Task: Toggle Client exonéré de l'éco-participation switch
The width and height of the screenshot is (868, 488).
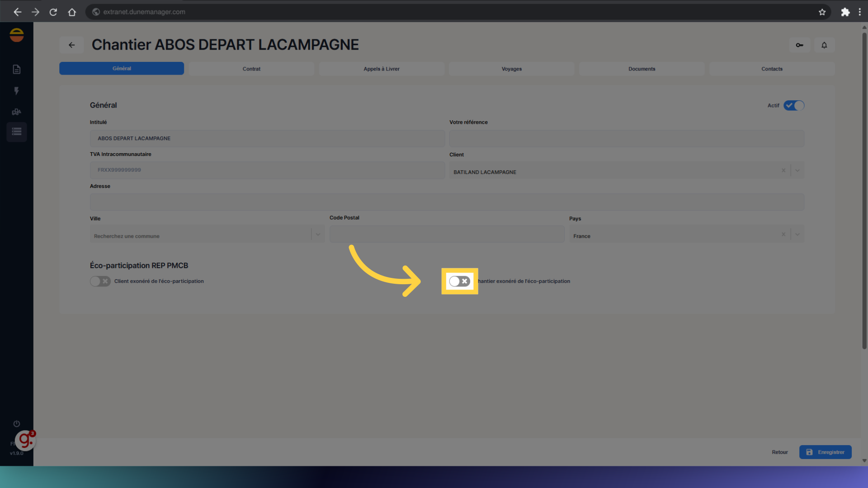Action: (x=100, y=281)
